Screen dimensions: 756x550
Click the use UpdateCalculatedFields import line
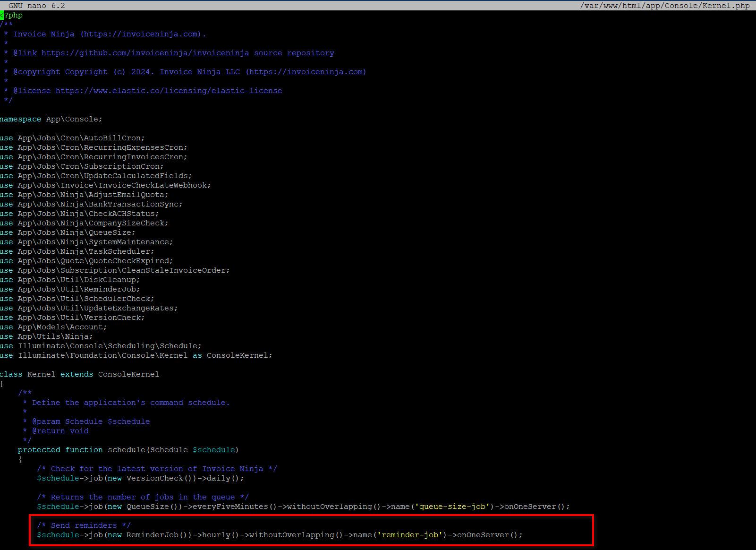tap(96, 176)
